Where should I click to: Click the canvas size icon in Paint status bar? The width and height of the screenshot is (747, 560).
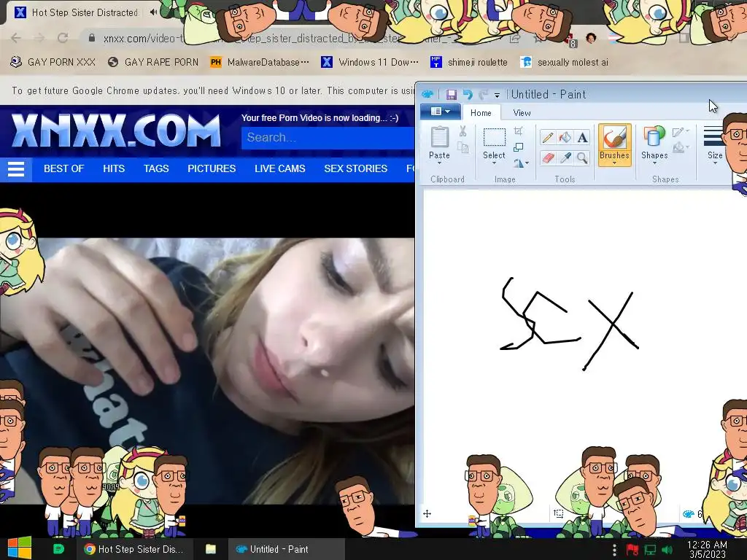[688, 514]
